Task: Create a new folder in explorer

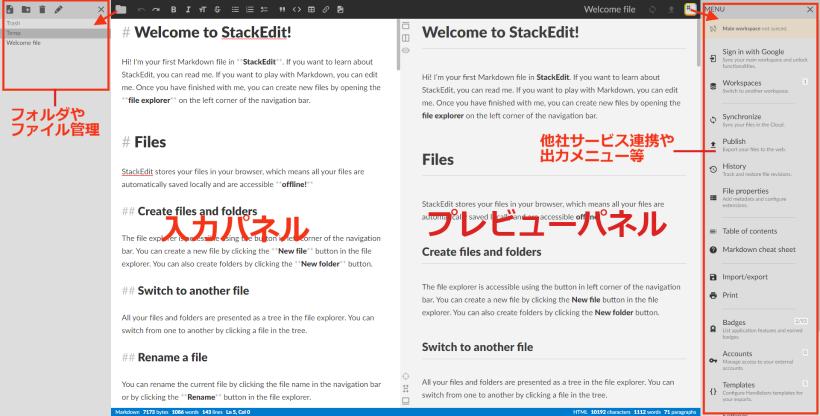Action: tap(26, 9)
